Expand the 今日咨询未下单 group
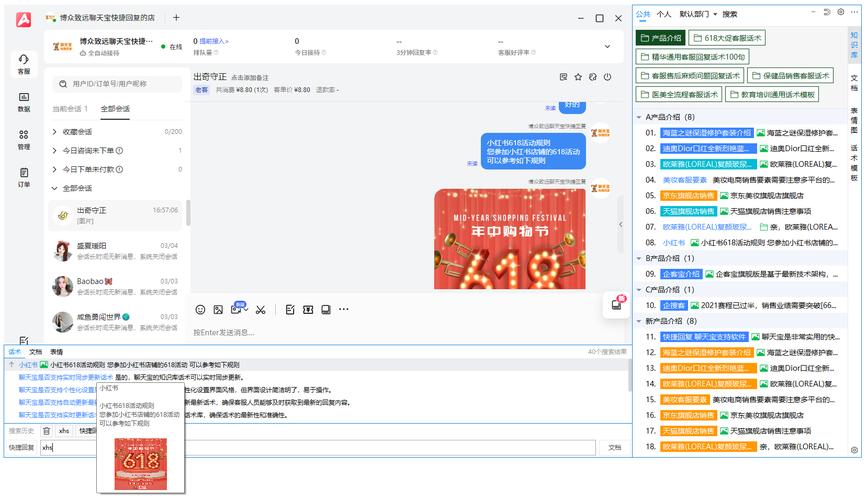The image size is (867, 500). tap(54, 150)
